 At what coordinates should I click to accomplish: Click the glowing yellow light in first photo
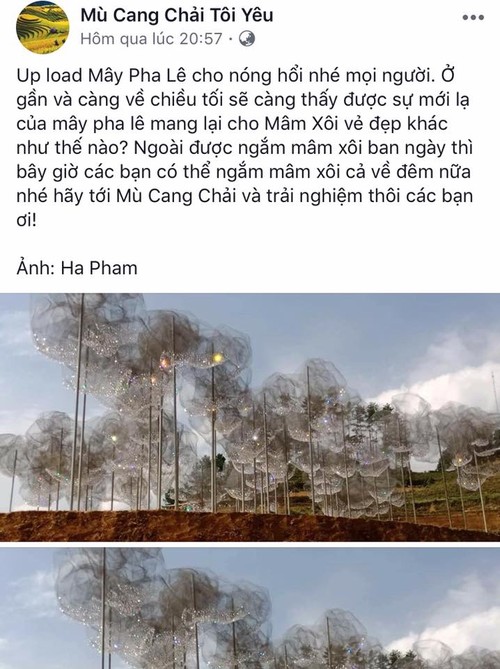click(x=218, y=358)
